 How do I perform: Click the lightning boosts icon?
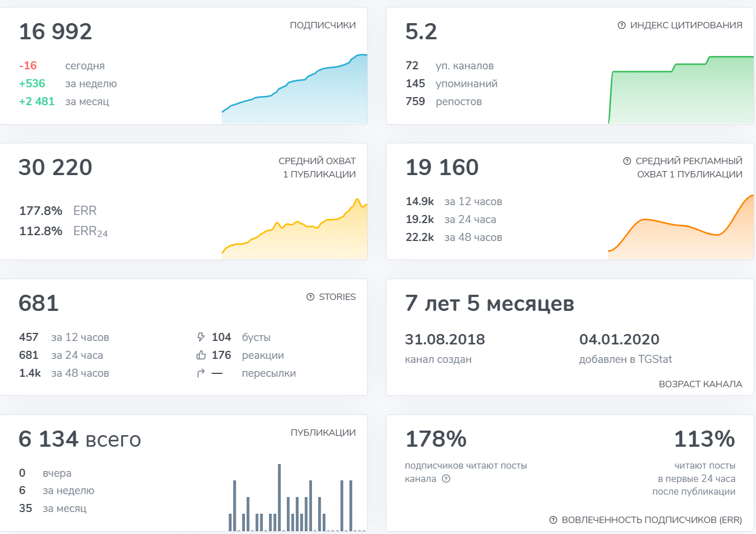coord(201,338)
